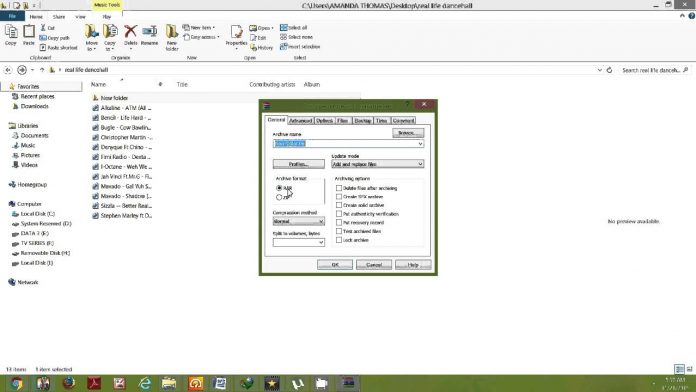Click the Refresh icon beside address bar
The image size is (696, 392).
(609, 70)
